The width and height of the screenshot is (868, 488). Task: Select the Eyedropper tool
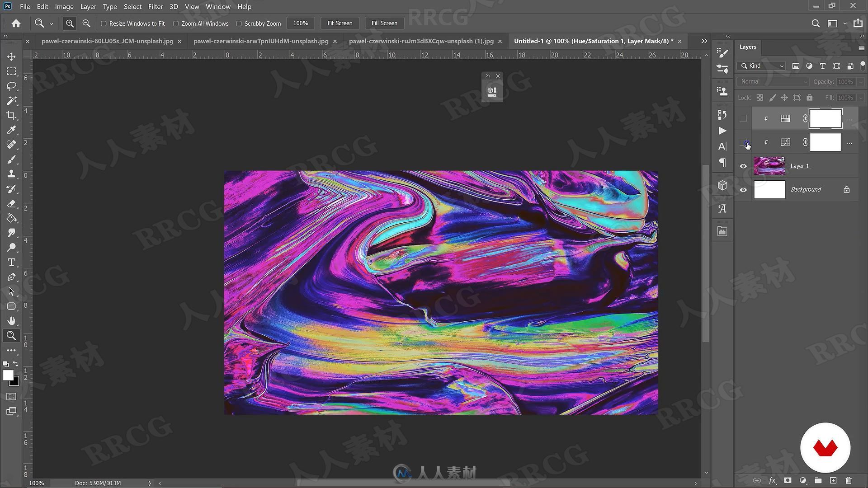pyautogui.click(x=12, y=129)
